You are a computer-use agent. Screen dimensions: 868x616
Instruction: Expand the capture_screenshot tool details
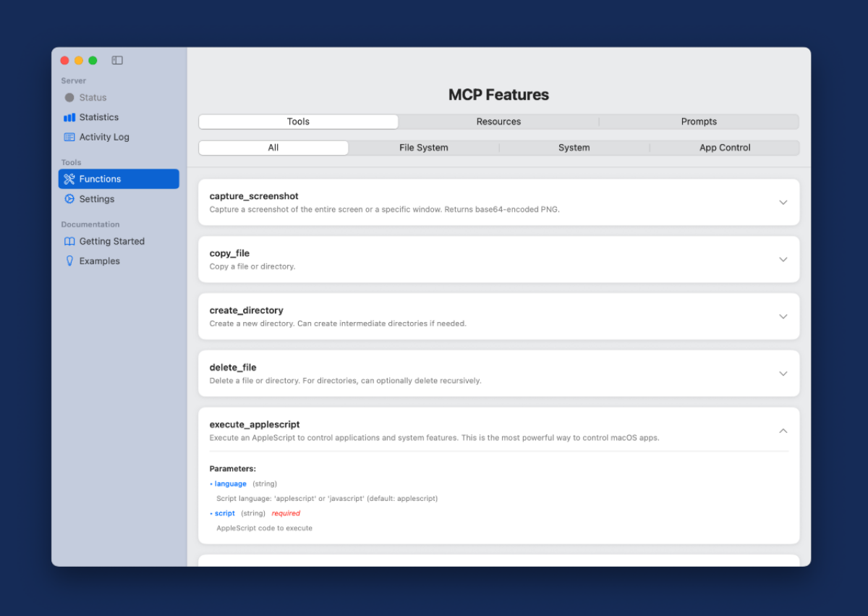tap(783, 203)
